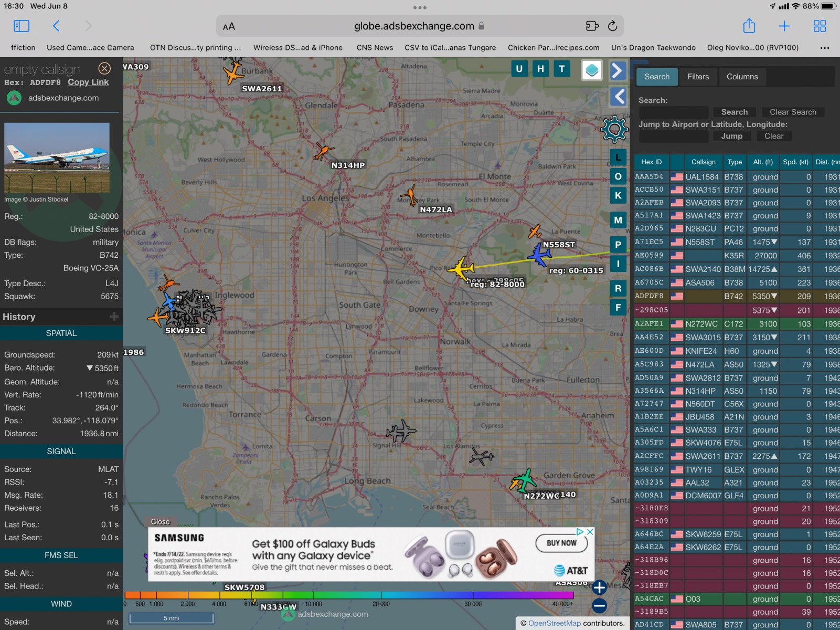
Task: Open the map settings gear icon
Action: pyautogui.click(x=614, y=129)
